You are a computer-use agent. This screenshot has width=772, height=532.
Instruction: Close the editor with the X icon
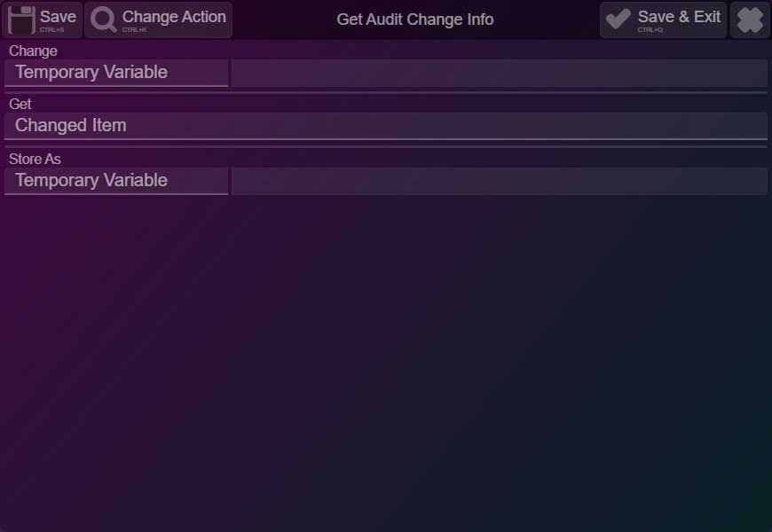[750, 20]
